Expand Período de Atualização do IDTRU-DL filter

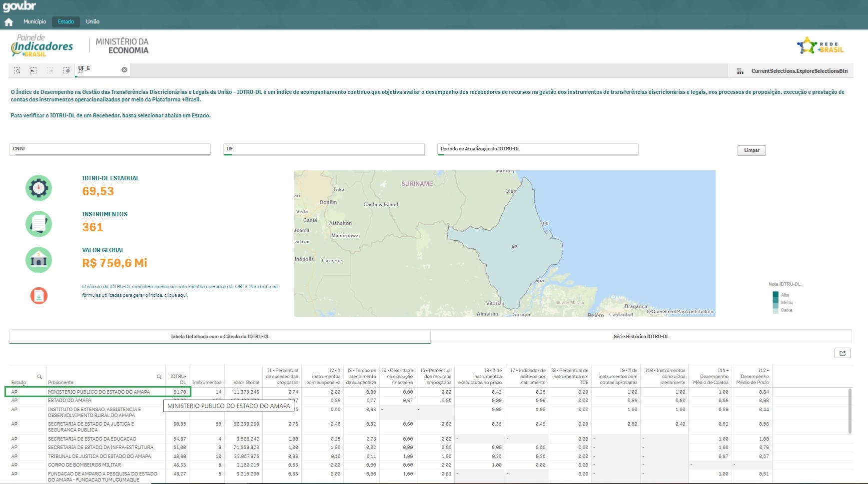point(538,149)
